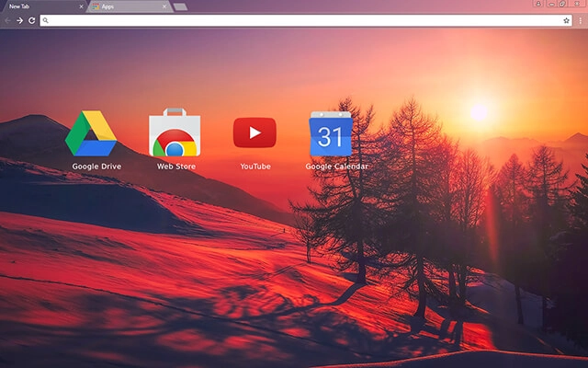Launch the Chrome Web Store icon

point(175,132)
